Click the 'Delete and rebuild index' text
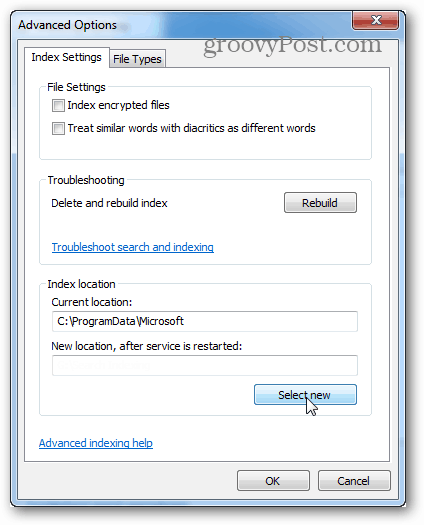This screenshot has width=424, height=525. (x=109, y=203)
